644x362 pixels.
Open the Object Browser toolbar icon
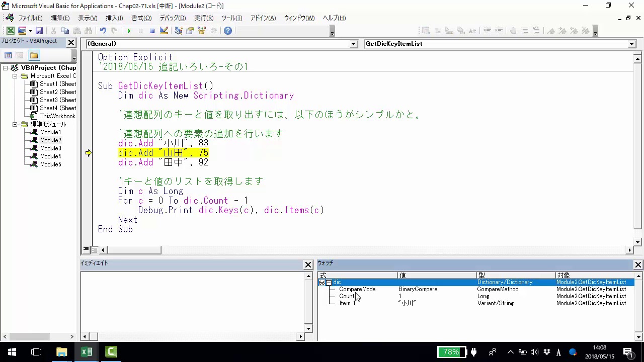pos(202,31)
